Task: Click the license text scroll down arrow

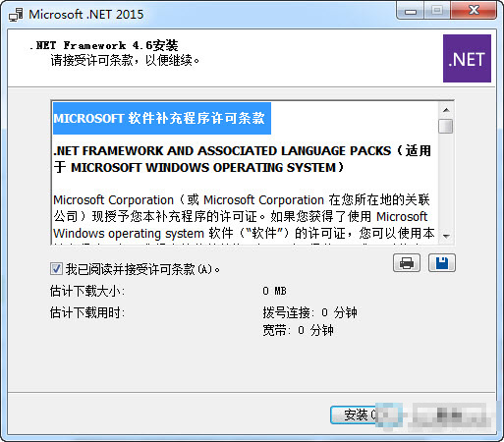Action: (446, 236)
